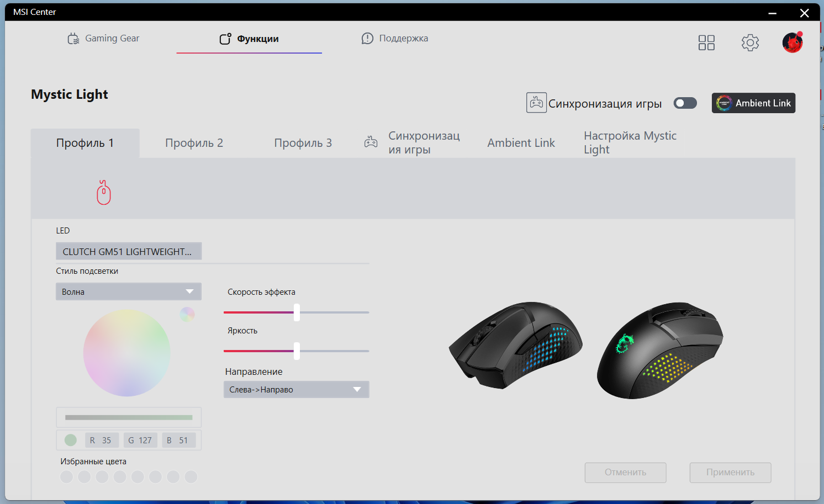Click the Отменить button

pyautogui.click(x=626, y=473)
